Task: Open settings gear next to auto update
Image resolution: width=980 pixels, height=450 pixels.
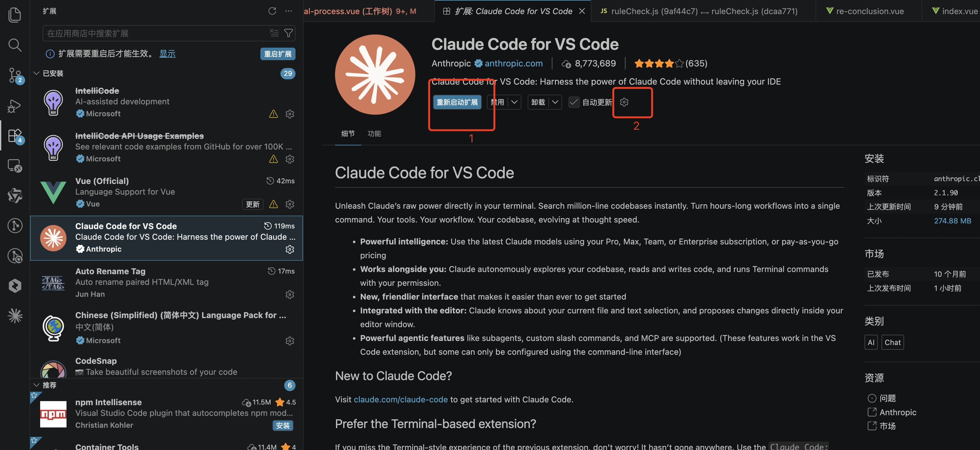Action: pos(624,102)
